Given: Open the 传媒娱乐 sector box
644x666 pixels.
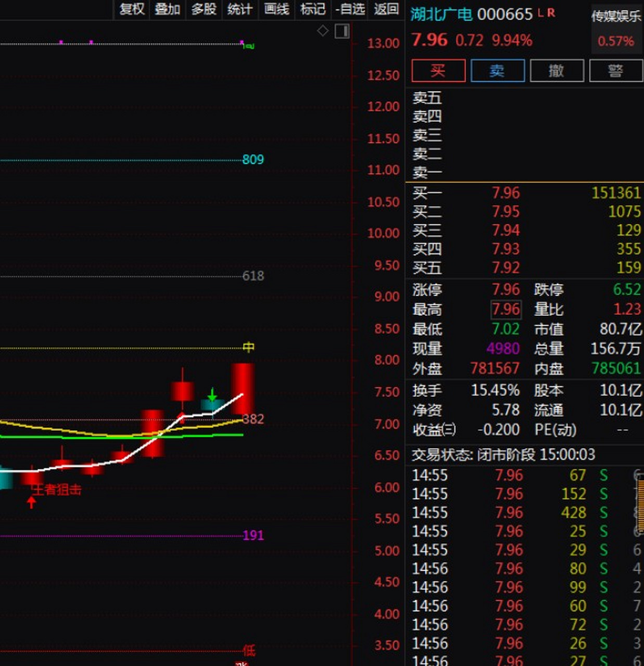Looking at the screenshot, I should [x=616, y=29].
